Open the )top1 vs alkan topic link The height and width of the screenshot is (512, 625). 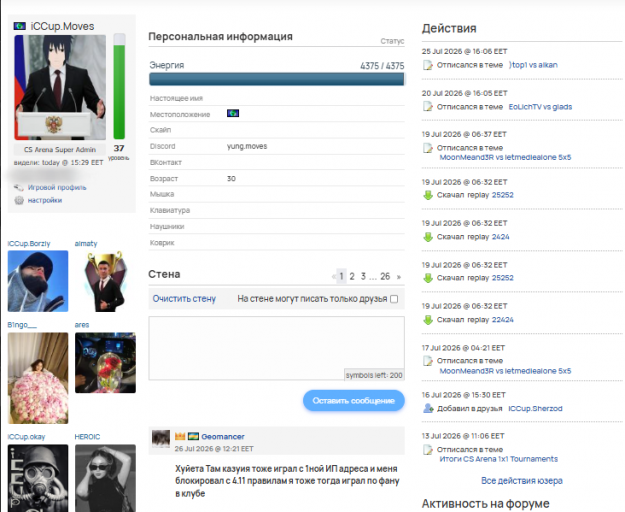coord(533,65)
